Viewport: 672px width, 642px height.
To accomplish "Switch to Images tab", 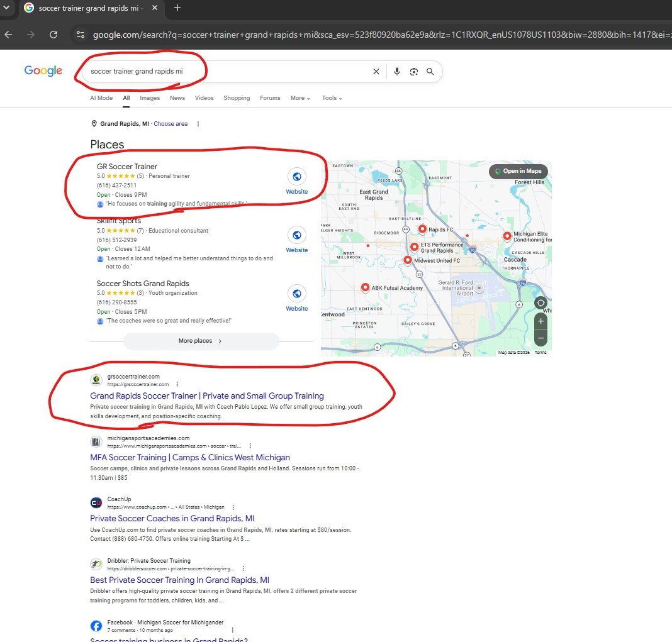I will (x=150, y=98).
